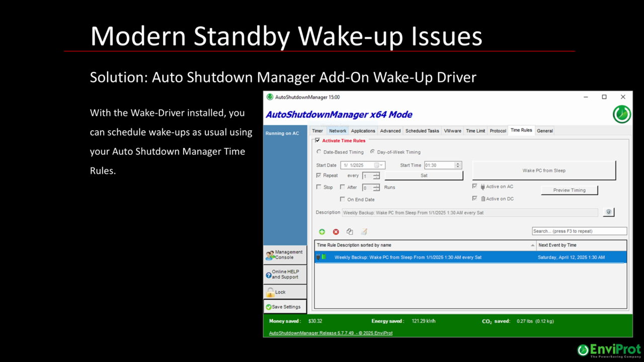Viewport: 644px width, 362px height.
Task: Click the Preview Timing button
Action: 569,190
